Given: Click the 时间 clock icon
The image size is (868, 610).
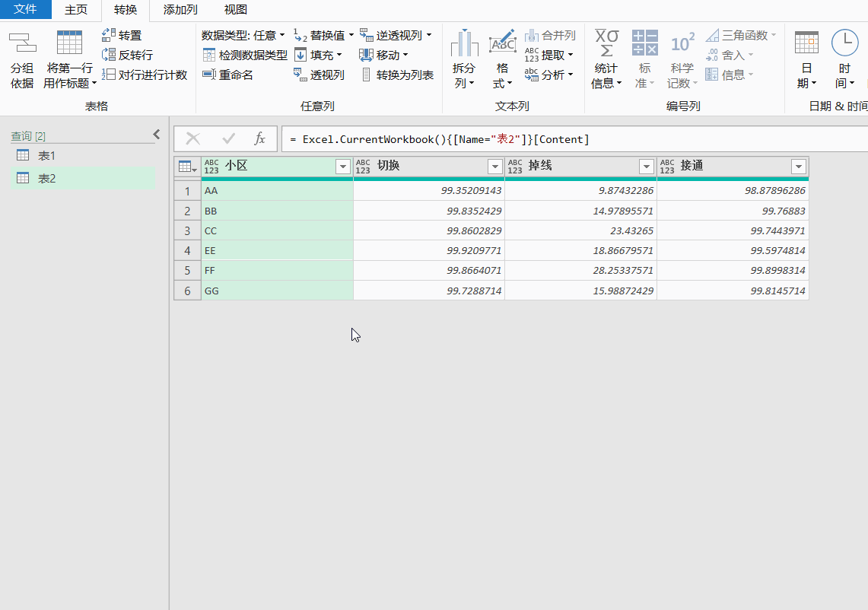Looking at the screenshot, I should (x=844, y=43).
